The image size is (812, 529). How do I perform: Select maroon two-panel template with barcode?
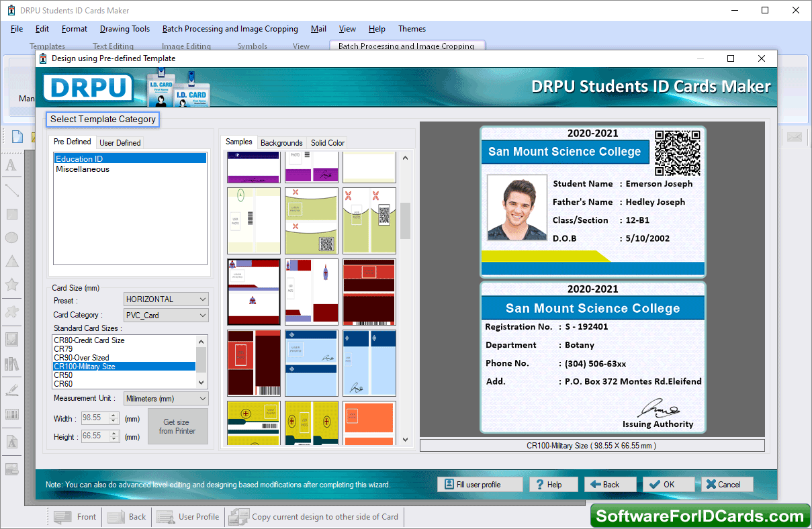[x=254, y=363]
